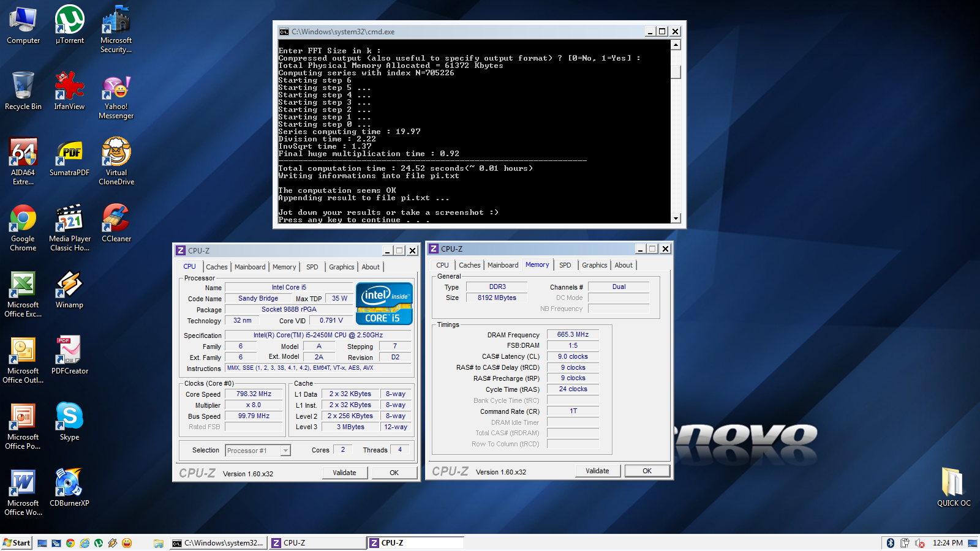Open Skype desktop shortcut
Screen dimensions: 980x551
[x=70, y=422]
